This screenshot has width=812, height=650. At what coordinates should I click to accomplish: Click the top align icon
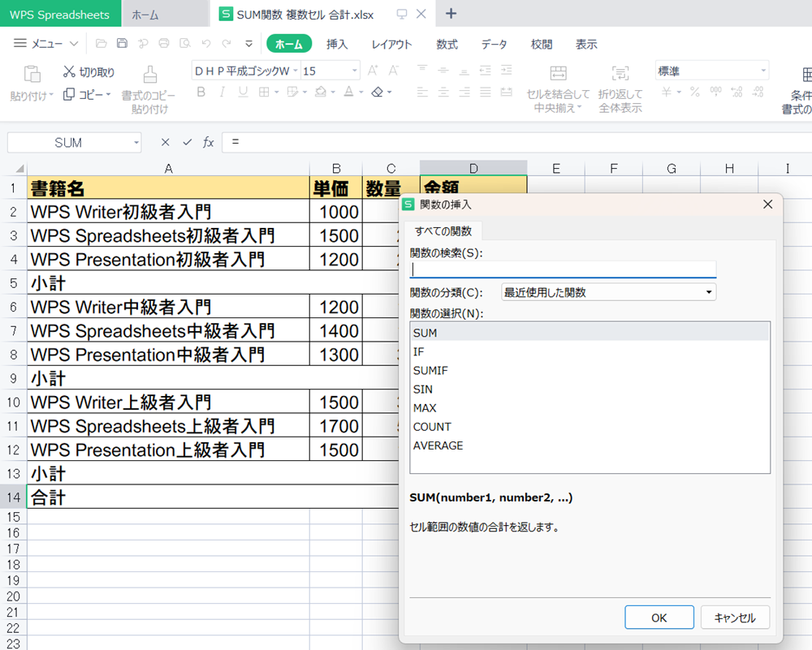coord(422,70)
